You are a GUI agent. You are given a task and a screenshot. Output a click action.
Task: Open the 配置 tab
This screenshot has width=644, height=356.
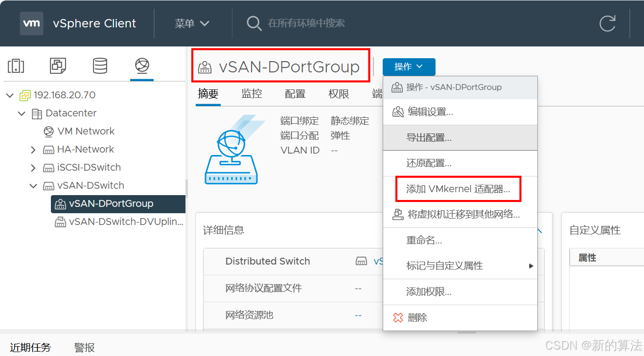coord(295,94)
